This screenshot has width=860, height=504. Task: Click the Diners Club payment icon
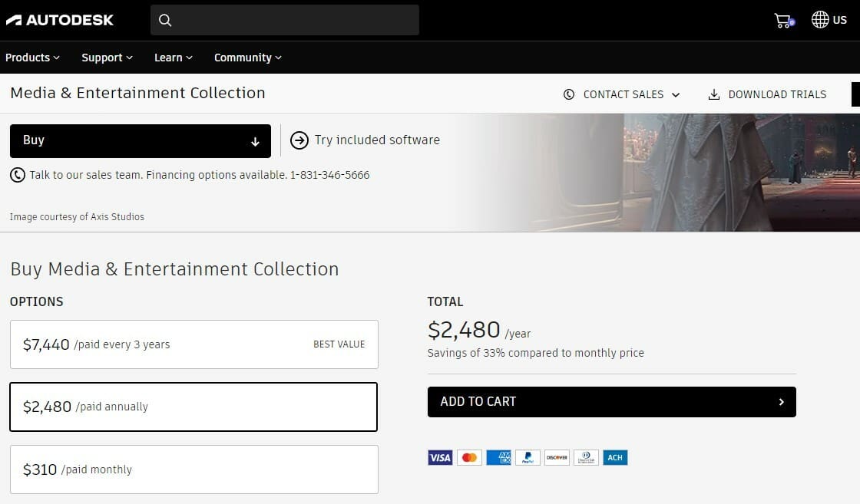(x=586, y=457)
